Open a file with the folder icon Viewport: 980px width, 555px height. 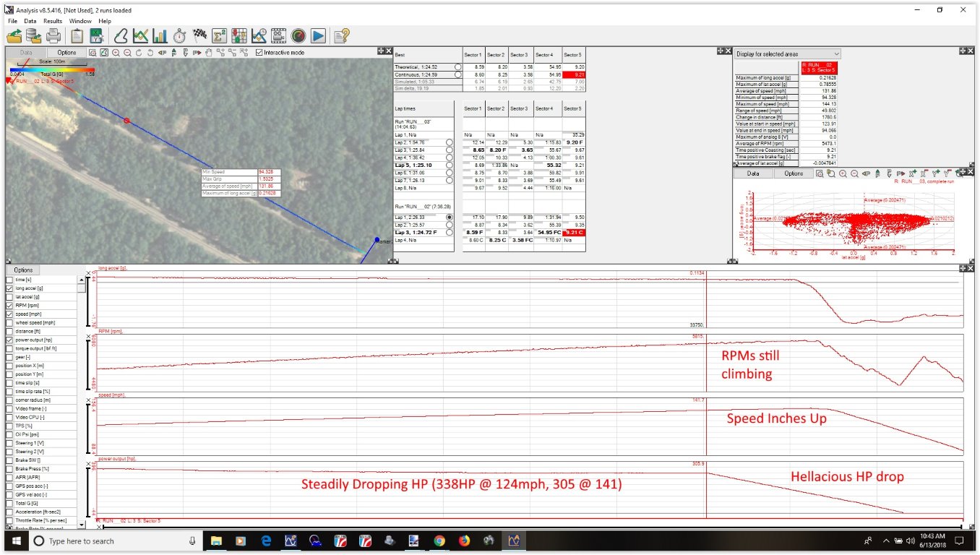pos(13,35)
